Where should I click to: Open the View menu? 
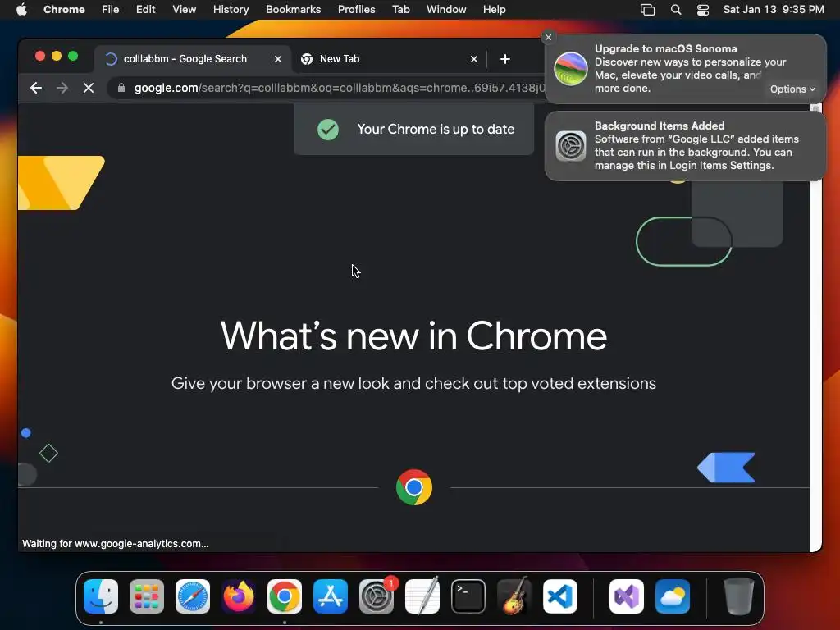pos(185,10)
